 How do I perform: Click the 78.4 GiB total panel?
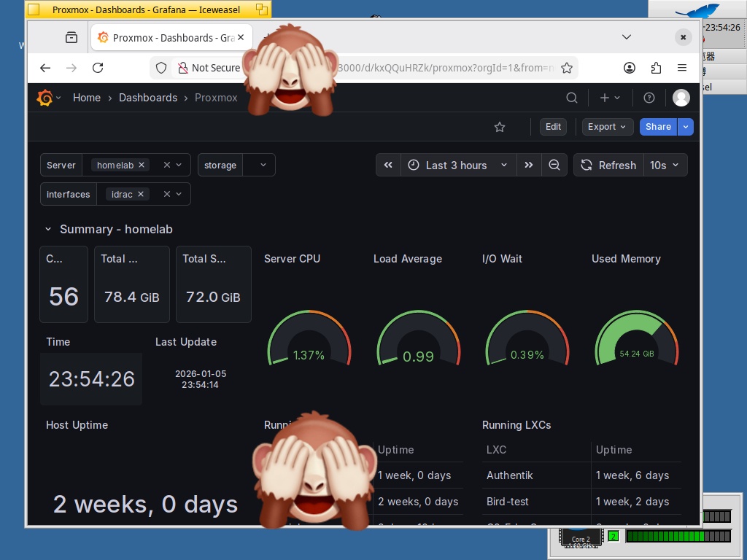(x=132, y=284)
